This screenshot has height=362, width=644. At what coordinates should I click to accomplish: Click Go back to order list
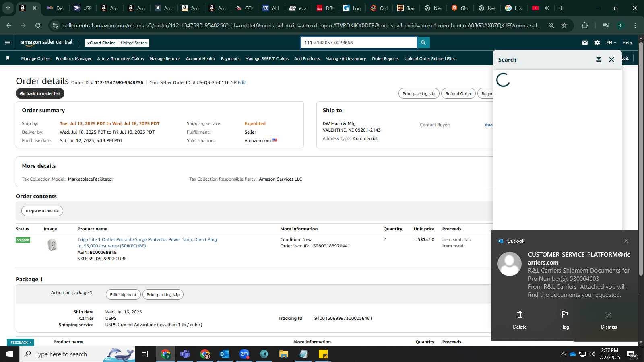(40, 93)
